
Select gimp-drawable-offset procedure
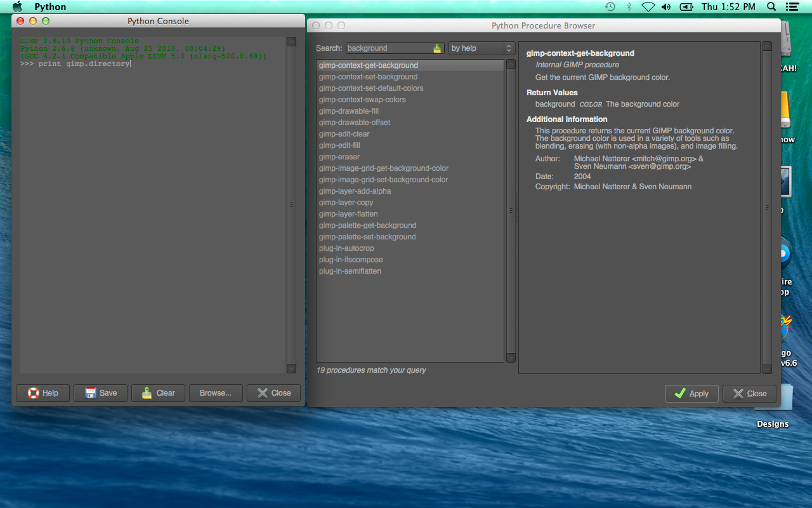(410, 123)
